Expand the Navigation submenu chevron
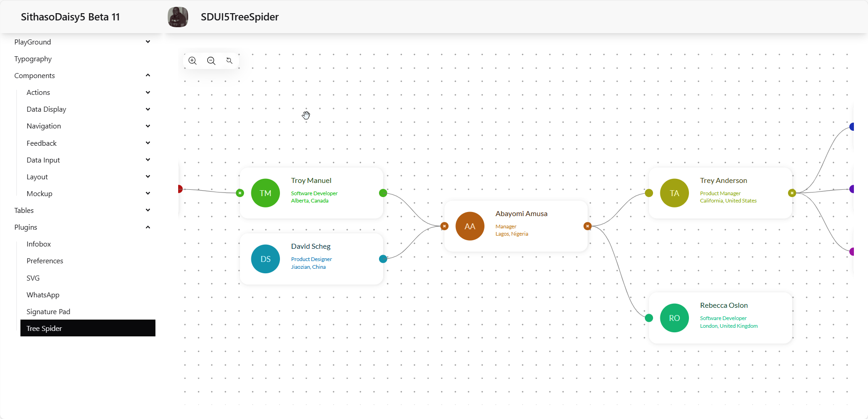This screenshot has width=868, height=419. (x=148, y=126)
